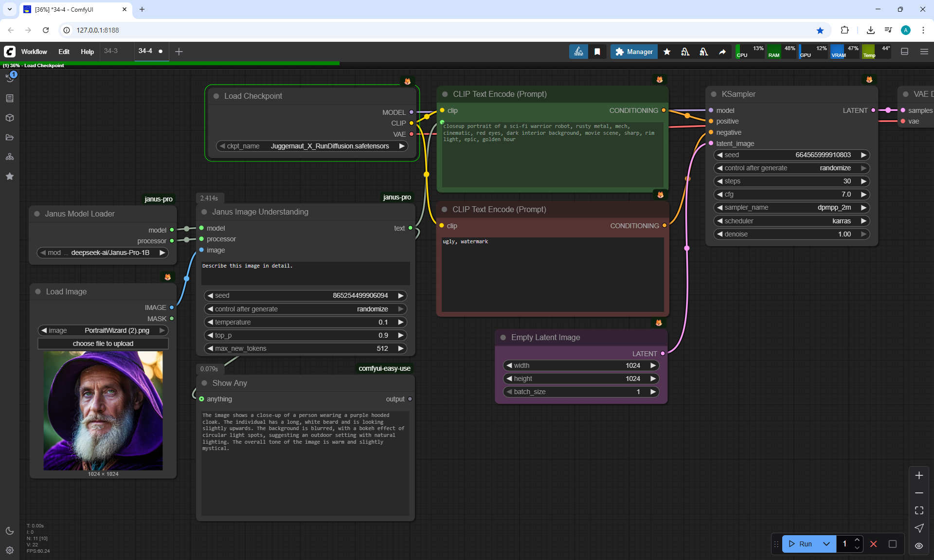Open the Queue history sidebar icon
934x560 pixels.
click(10, 78)
